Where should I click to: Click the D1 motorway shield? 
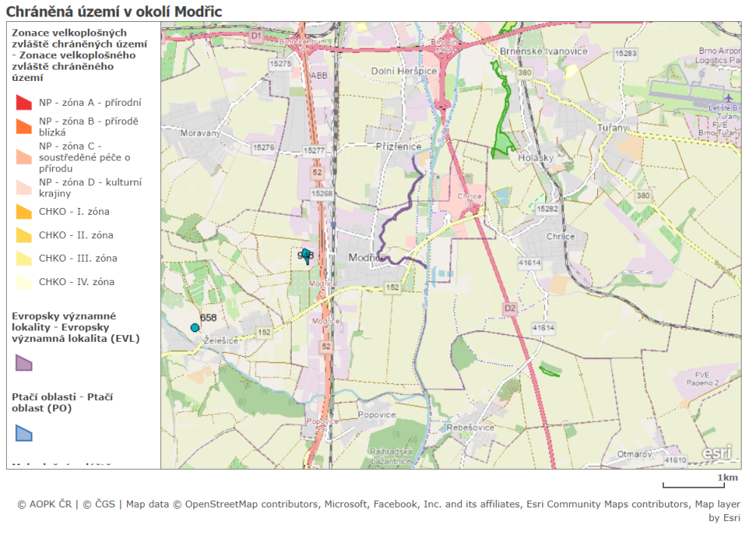(256, 35)
